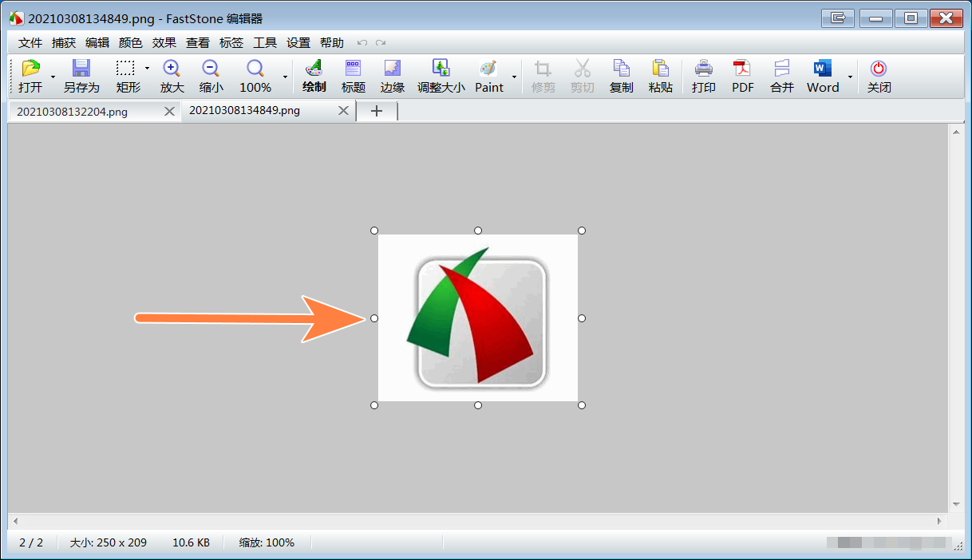Image resolution: width=972 pixels, height=560 pixels.
Task: Open the 颜色 (Colors) menu
Action: (x=131, y=43)
